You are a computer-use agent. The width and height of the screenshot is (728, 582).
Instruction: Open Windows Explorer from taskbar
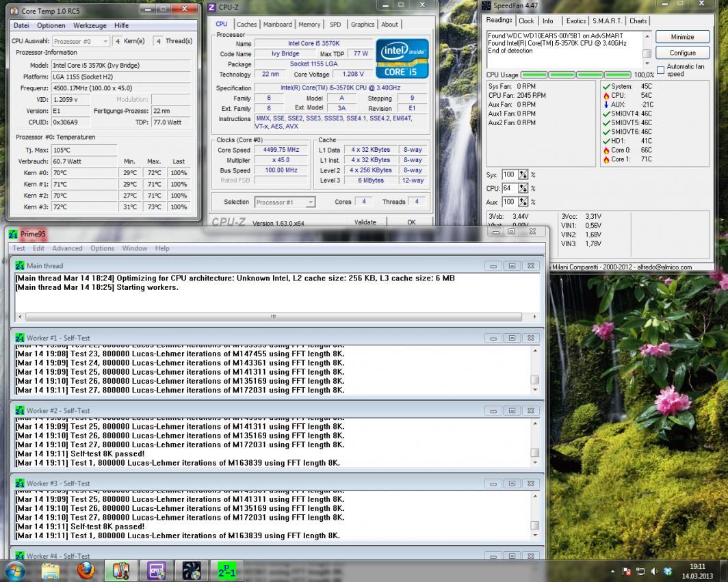[x=51, y=571]
